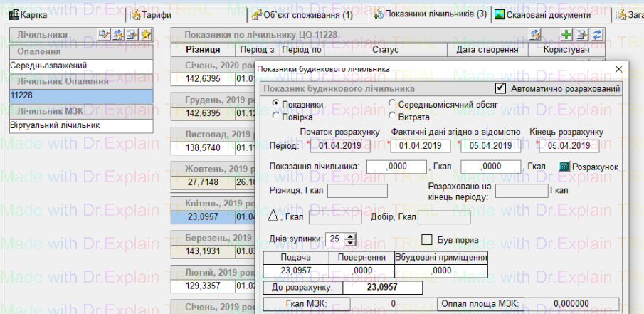Click the blue refresh arrows icon
Image resolution: width=644 pixels, height=314 pixels.
tap(597, 35)
